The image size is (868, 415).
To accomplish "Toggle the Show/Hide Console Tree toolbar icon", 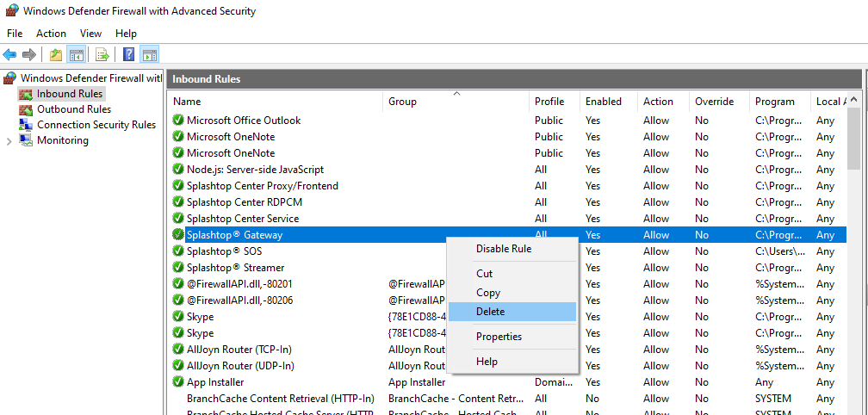I will click(x=77, y=55).
